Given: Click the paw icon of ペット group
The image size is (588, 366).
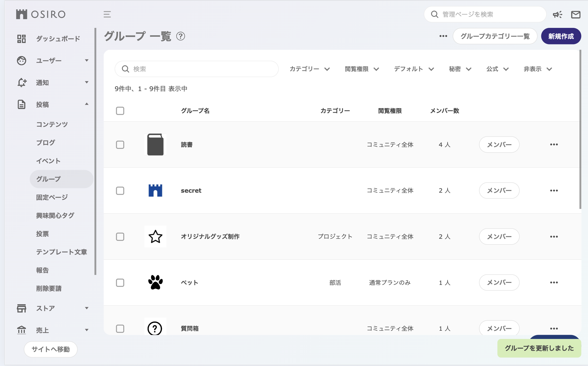Looking at the screenshot, I should point(155,282).
